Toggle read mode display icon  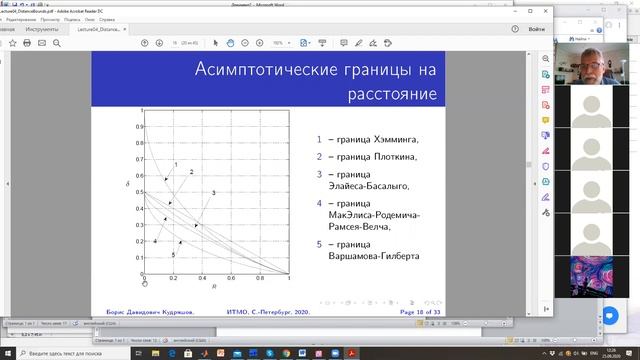pyautogui.click(x=322, y=43)
